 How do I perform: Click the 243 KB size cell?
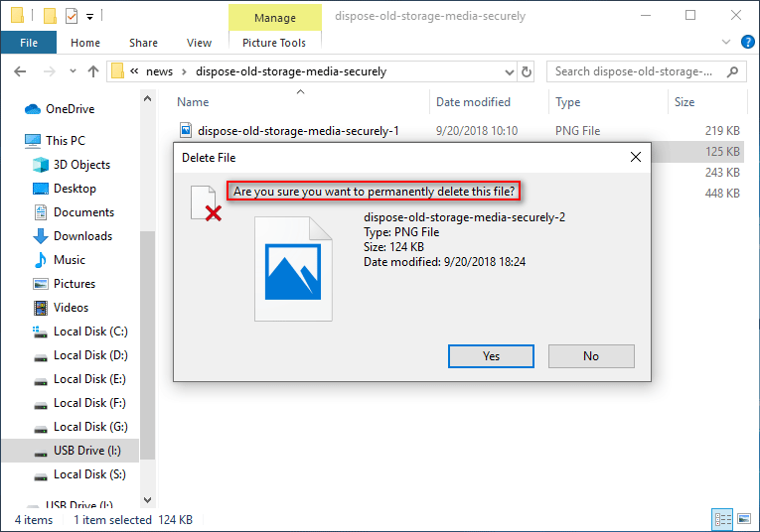tap(722, 173)
